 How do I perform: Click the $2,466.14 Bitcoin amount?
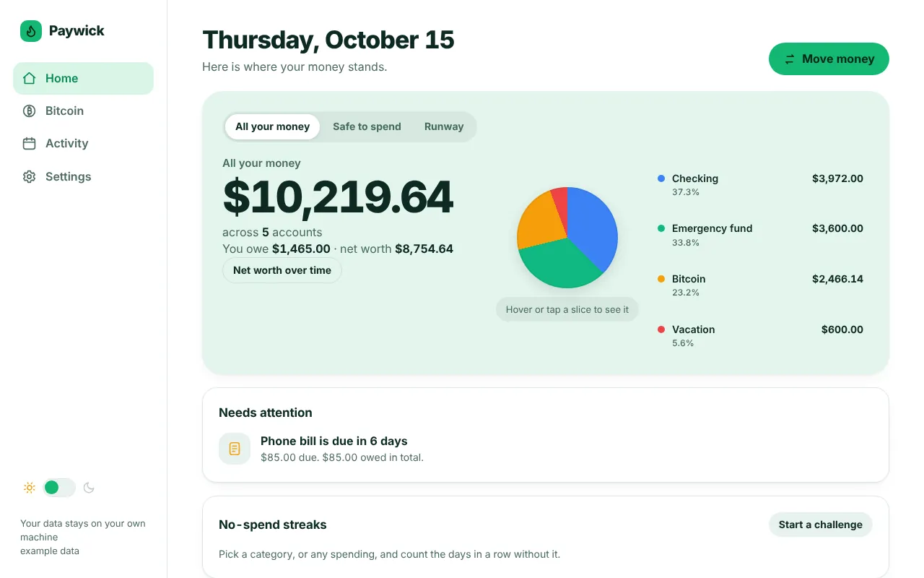click(x=837, y=279)
